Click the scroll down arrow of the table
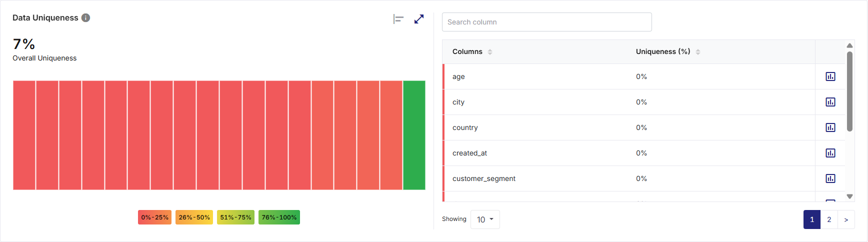 click(849, 196)
